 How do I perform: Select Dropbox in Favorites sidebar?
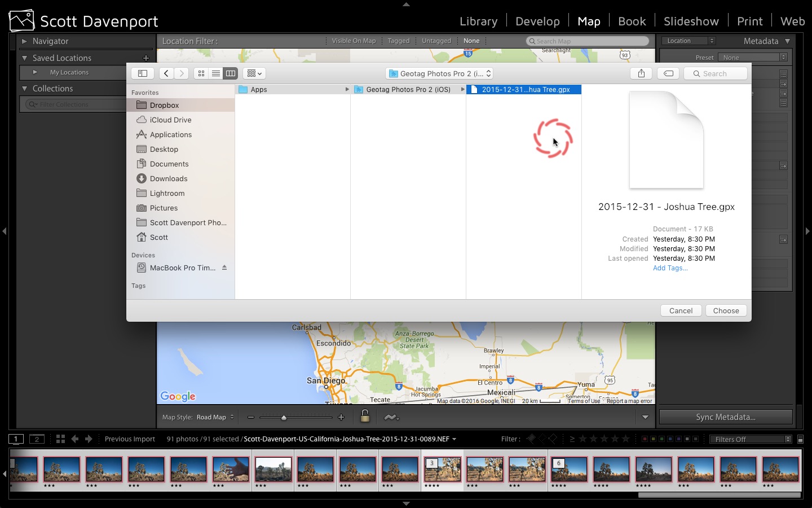[180, 105]
